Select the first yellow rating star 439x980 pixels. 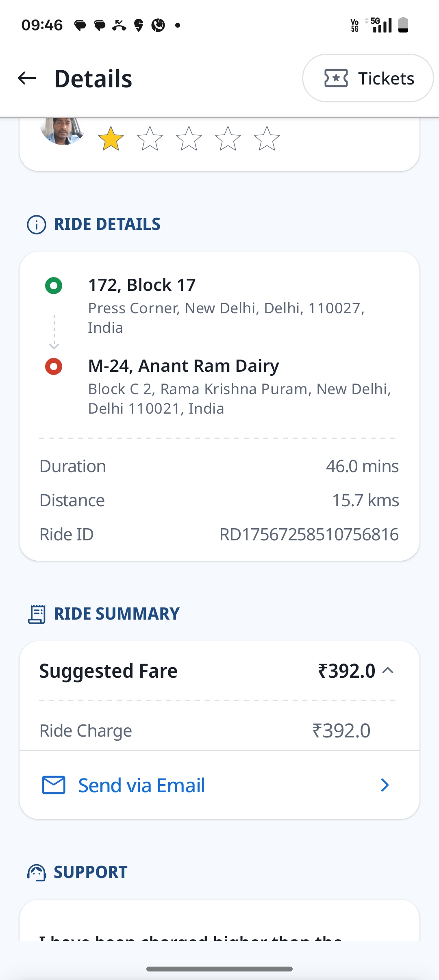[x=111, y=139]
